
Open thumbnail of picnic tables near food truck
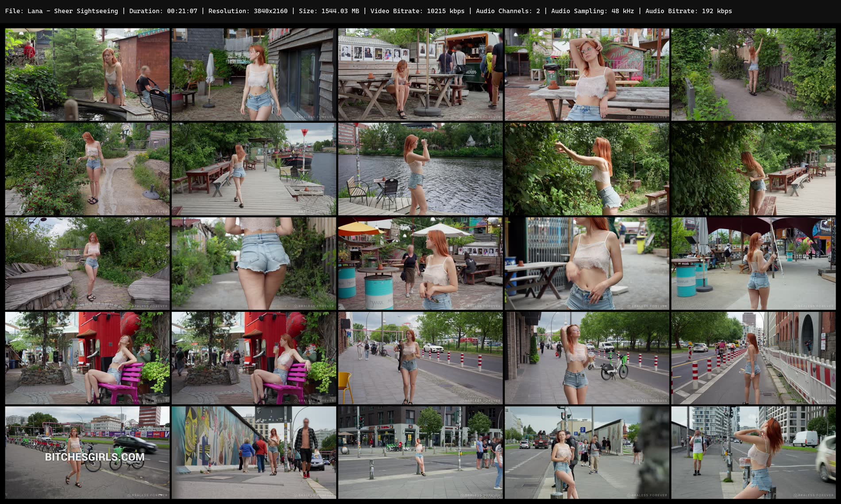point(420,74)
